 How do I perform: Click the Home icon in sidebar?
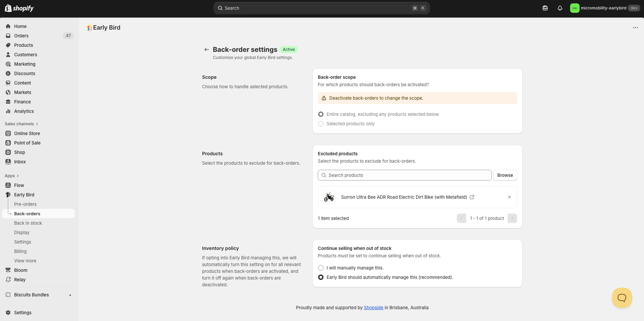point(8,26)
